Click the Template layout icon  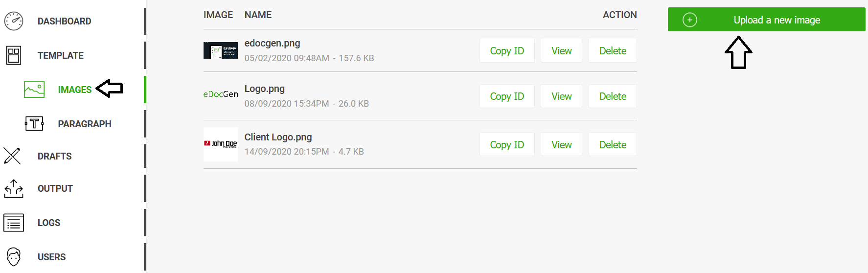point(14,55)
